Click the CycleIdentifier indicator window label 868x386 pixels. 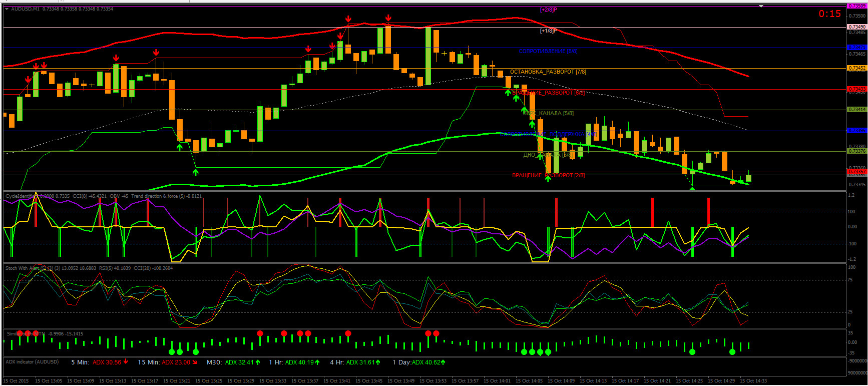tap(21, 196)
